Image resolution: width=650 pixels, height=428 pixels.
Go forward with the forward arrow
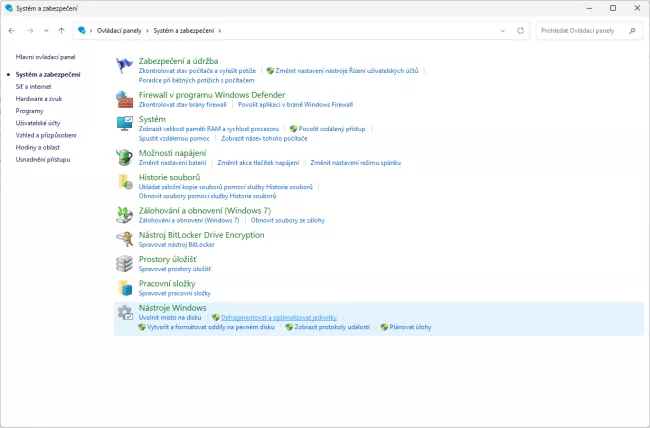click(30, 31)
